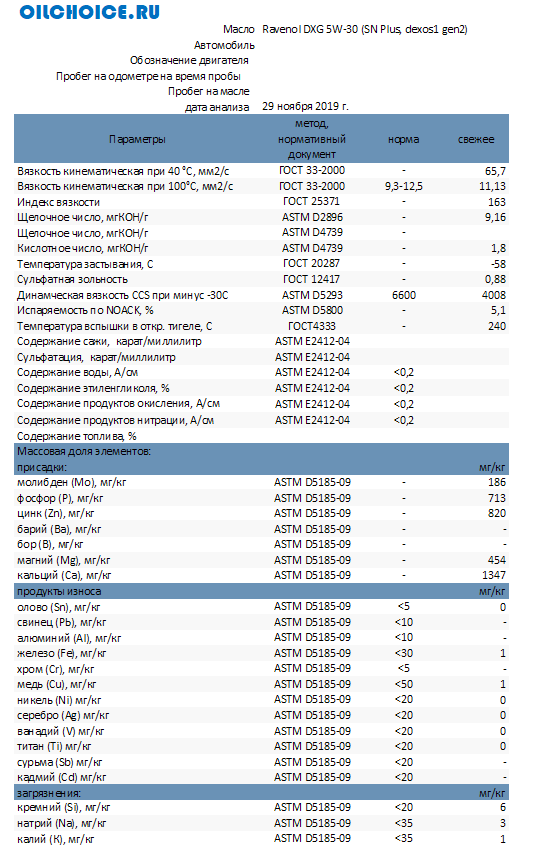Click the загрязнения section header
The width and height of the screenshot is (537, 855).
tap(49, 794)
